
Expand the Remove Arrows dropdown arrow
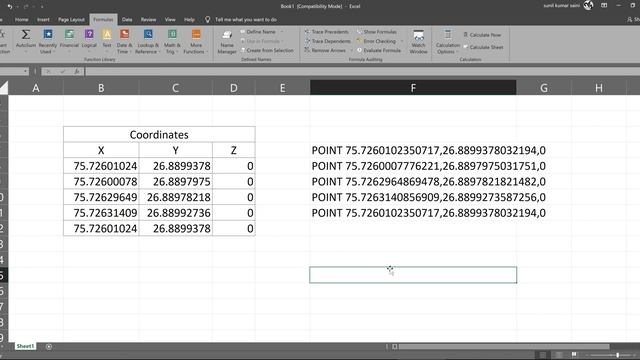pyautogui.click(x=351, y=51)
